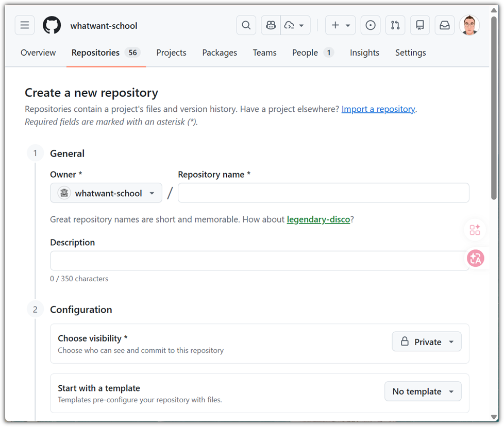Use suggested name legendary-disco
The image size is (504, 427).
tap(318, 219)
